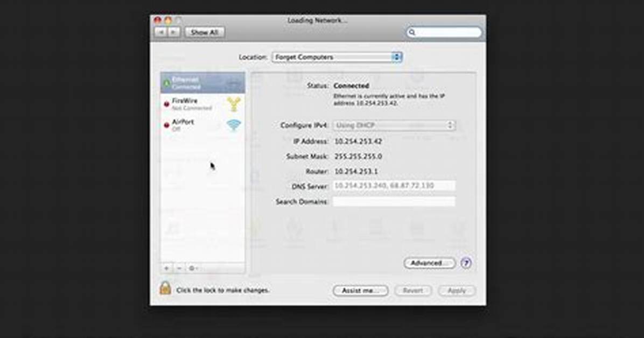Go back with the left arrow button
Screen dimensions: 644x338
point(160,32)
